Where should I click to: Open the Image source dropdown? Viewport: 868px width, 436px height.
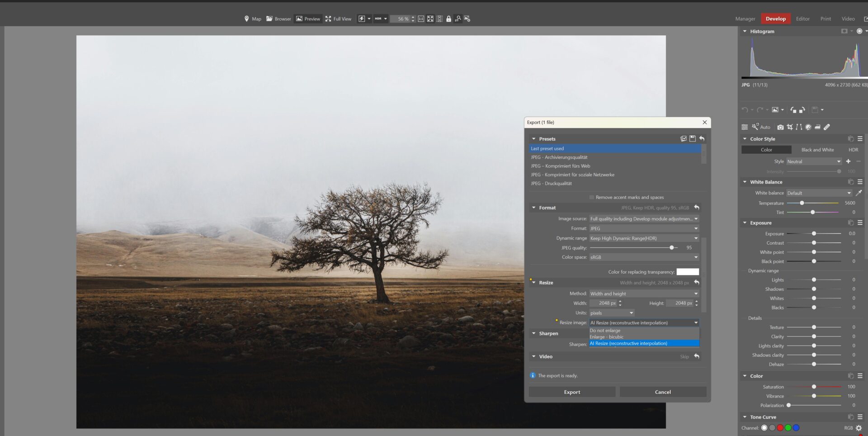(644, 219)
